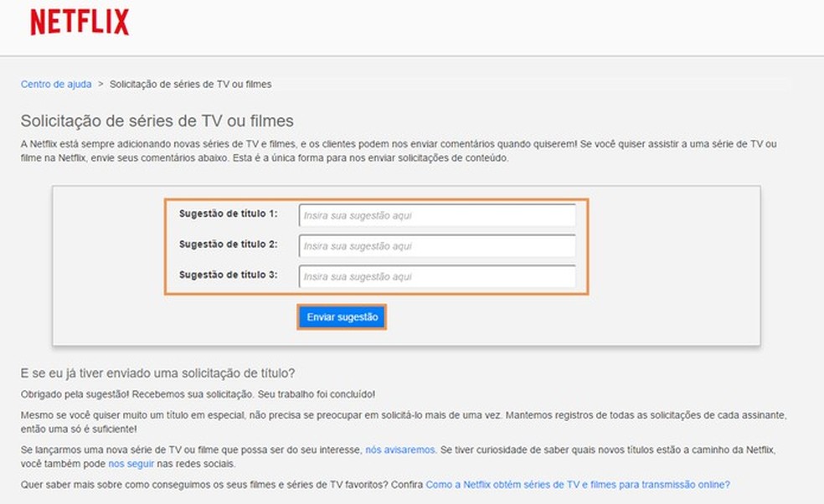Open the Centro de ajuda breadcrumb link
This screenshot has width=824, height=504.
55,84
